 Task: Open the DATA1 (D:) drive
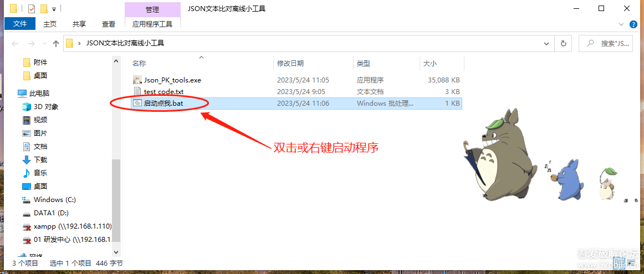51,213
